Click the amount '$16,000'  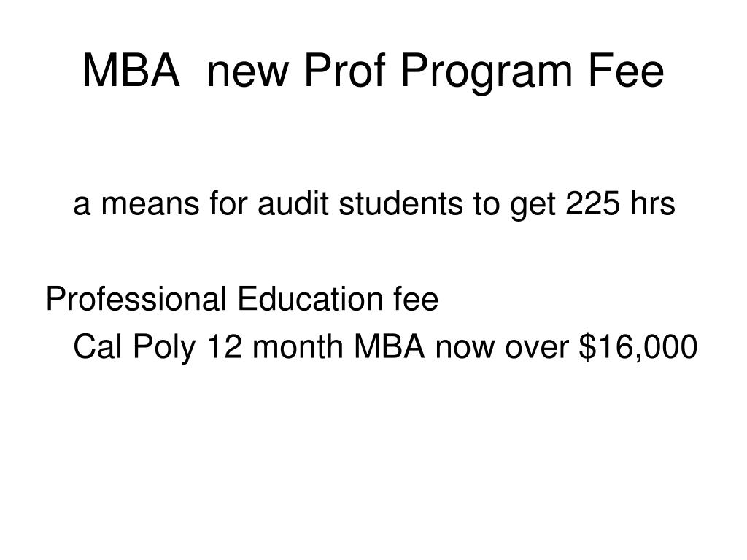(x=638, y=347)
